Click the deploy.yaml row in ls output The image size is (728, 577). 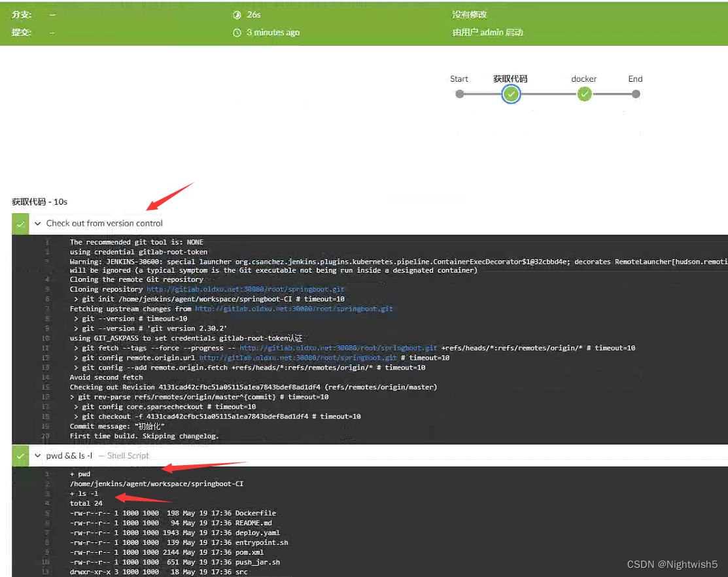click(x=175, y=533)
